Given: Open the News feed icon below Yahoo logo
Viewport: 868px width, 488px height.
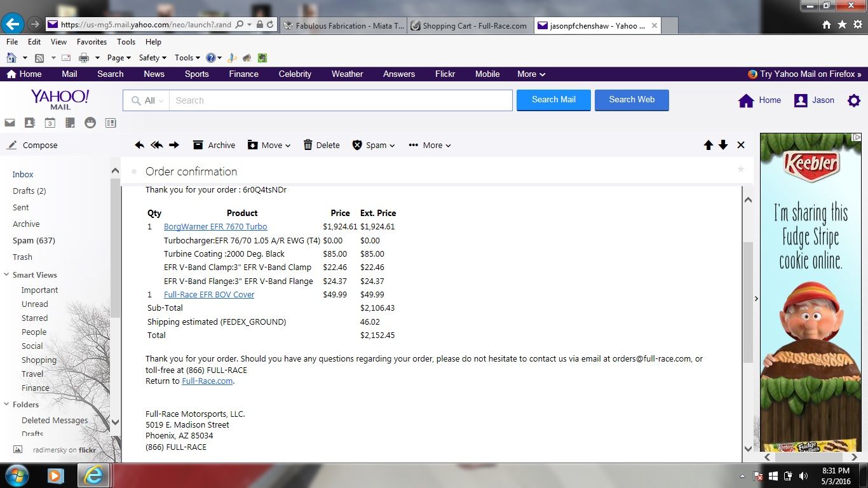Looking at the screenshot, I should [x=111, y=123].
